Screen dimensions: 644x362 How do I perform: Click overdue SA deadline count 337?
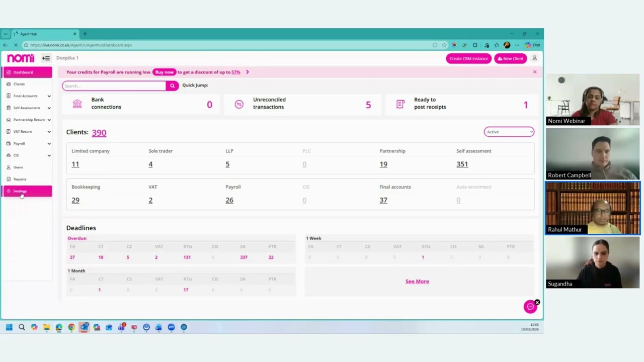pos(244,257)
